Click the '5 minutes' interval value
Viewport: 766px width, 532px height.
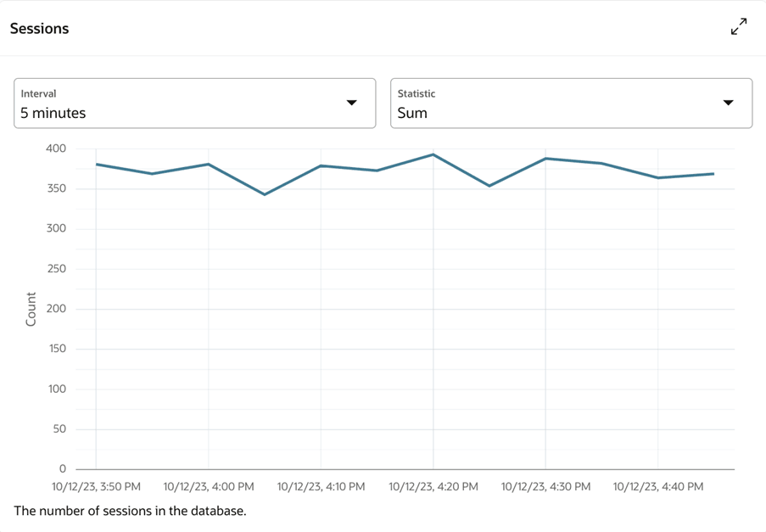coord(53,114)
